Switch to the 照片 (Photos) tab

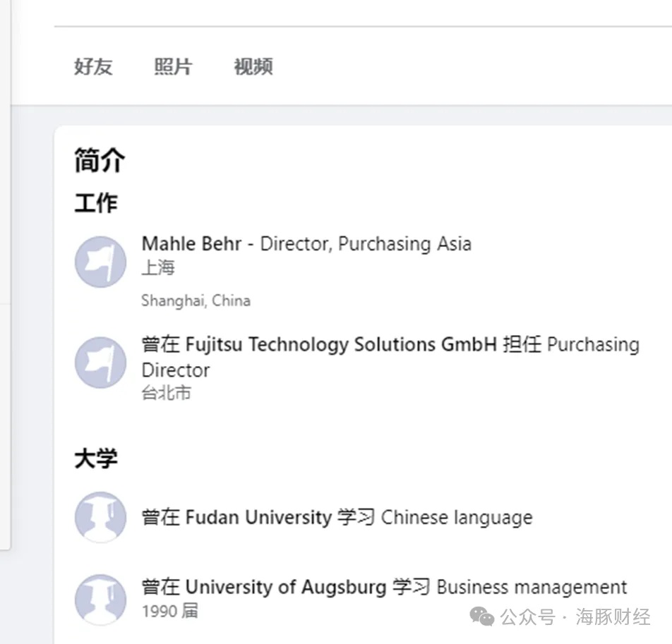click(173, 67)
